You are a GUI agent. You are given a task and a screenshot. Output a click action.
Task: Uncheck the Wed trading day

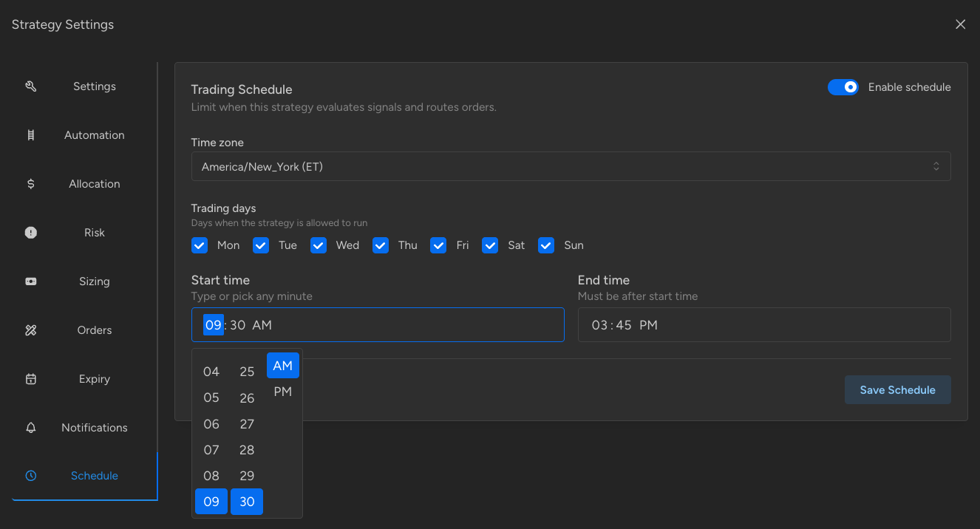(x=319, y=245)
